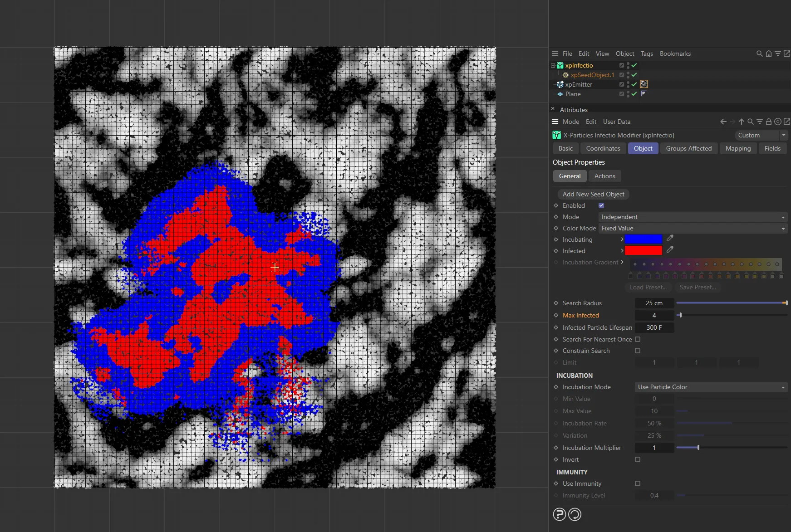Screen dimensions: 791x532
Task: Click the lock icon in Attributes header
Action: [x=768, y=122]
